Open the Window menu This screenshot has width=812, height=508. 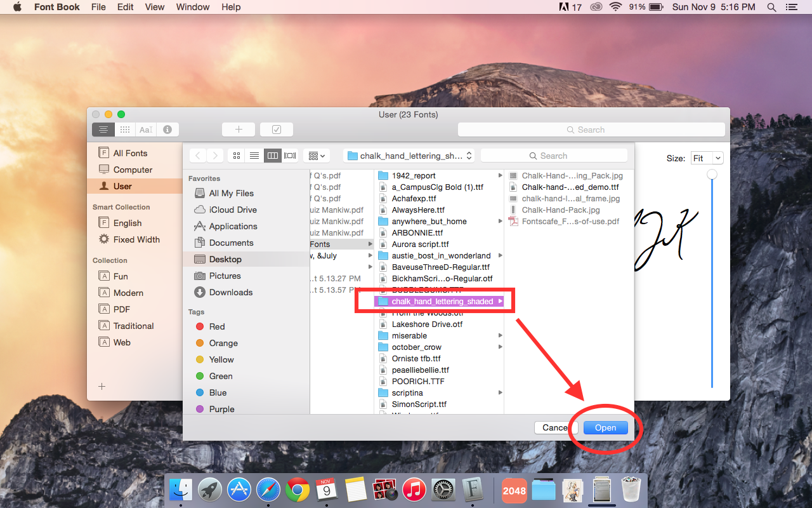tap(193, 7)
